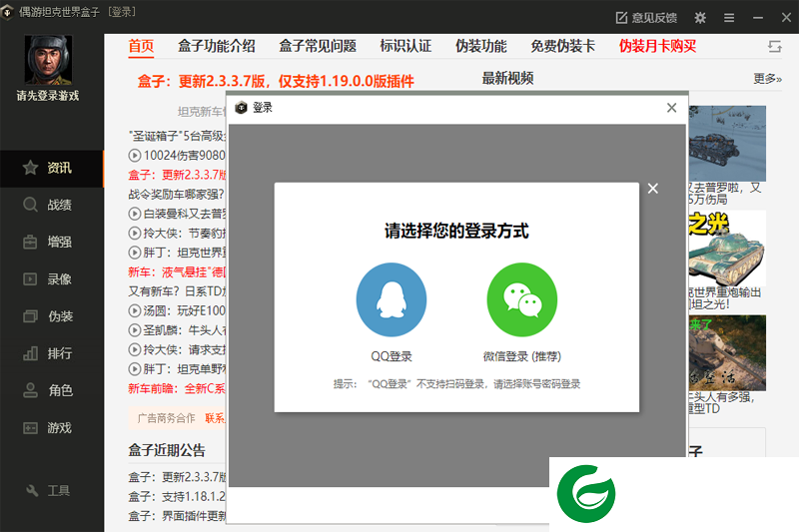799x532 pixels.
Task: Switch to the 伪装功能 tab
Action: coord(481,46)
